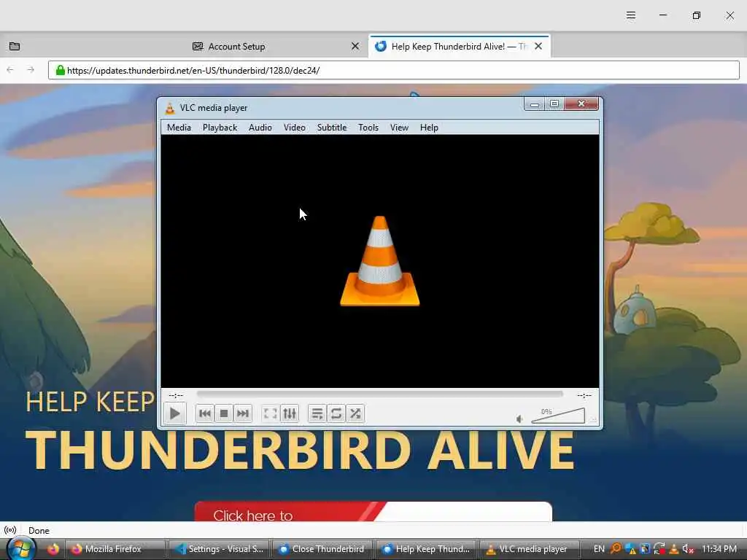747x560 pixels.
Task: Open Thunderbird folder pane icon
Action: click(15, 46)
